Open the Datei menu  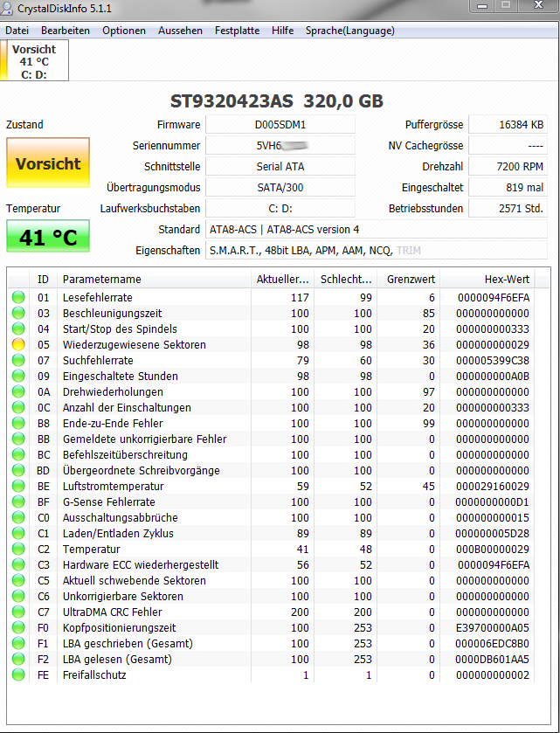(17, 31)
